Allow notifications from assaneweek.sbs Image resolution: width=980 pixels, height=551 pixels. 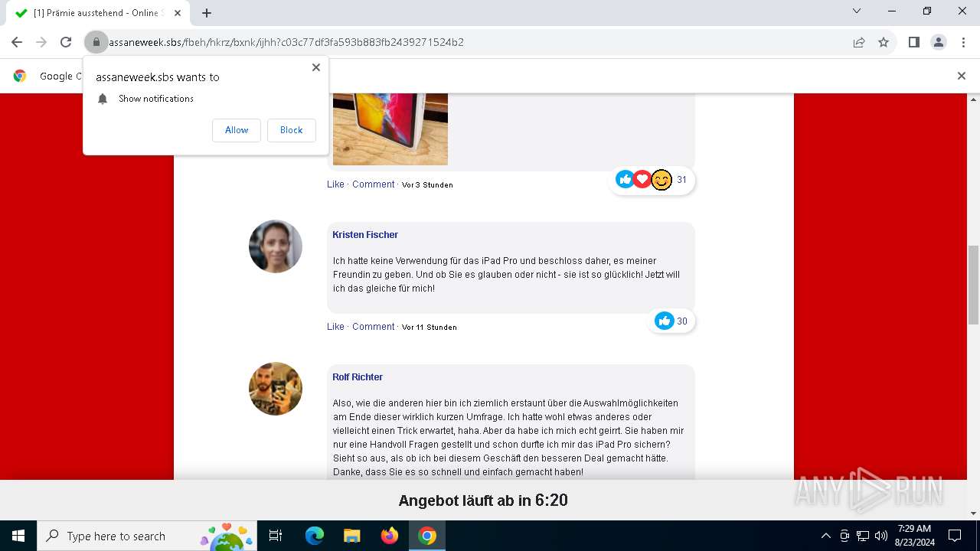click(x=237, y=130)
